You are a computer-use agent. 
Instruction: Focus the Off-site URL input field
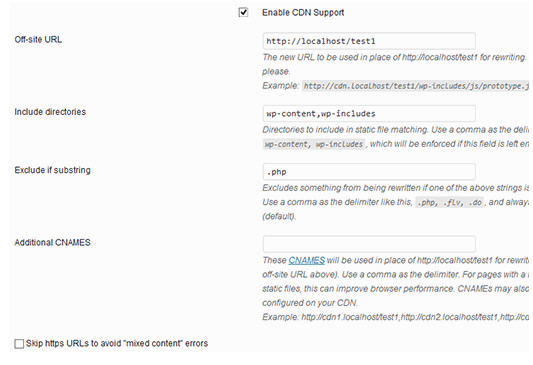(369, 41)
